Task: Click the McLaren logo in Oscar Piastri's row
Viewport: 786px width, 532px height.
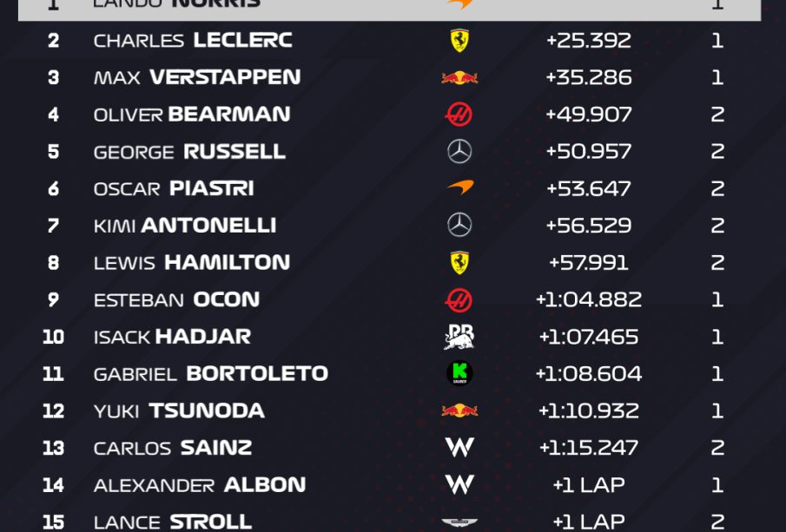Action: tap(460, 187)
